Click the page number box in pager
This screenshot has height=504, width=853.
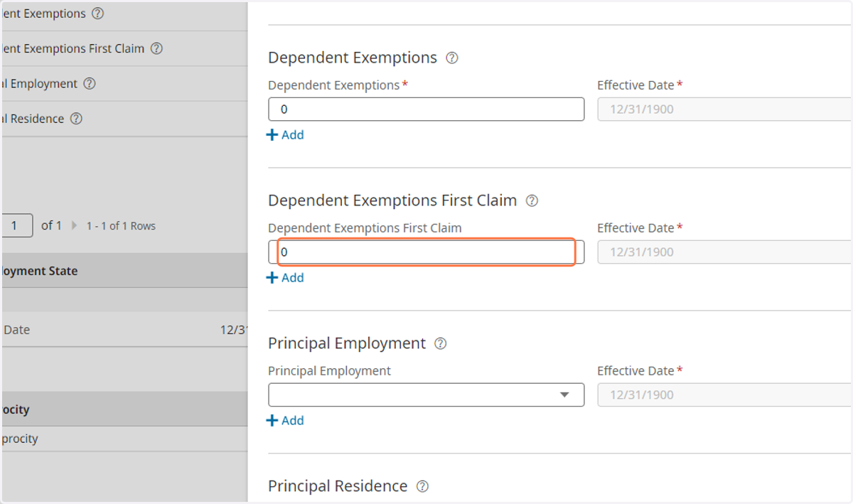pyautogui.click(x=17, y=226)
